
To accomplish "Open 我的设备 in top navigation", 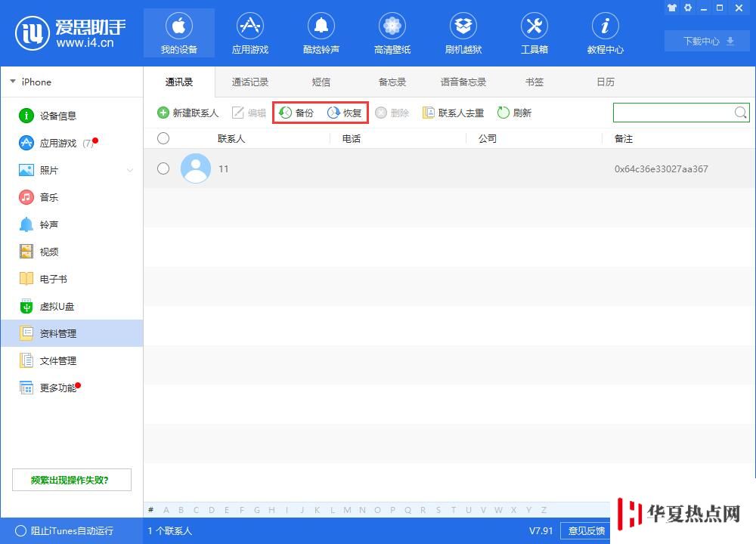I will 179,32.
